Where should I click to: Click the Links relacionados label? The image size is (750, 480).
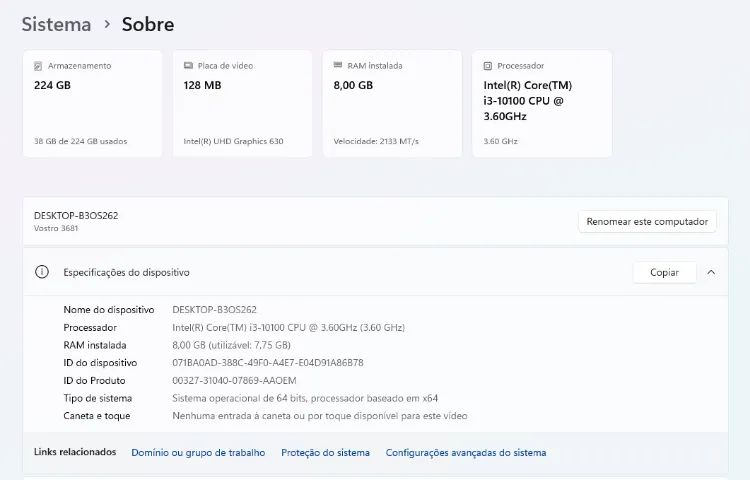pyautogui.click(x=75, y=452)
